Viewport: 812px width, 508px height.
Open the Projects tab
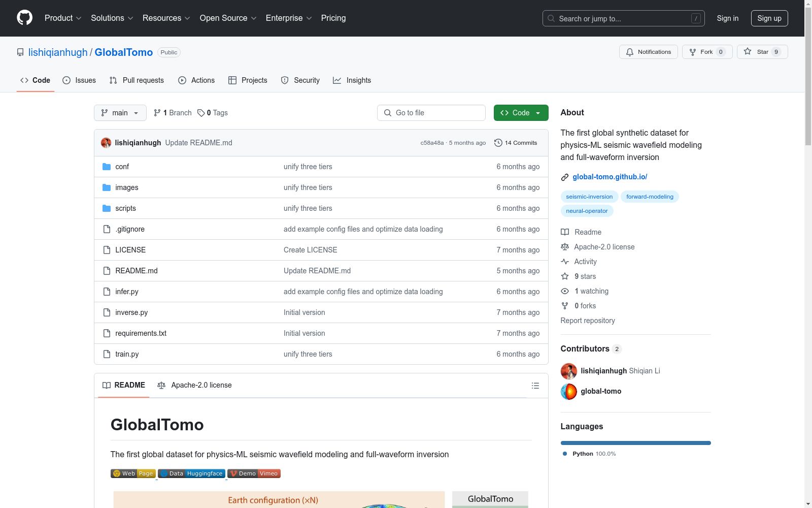click(248, 80)
